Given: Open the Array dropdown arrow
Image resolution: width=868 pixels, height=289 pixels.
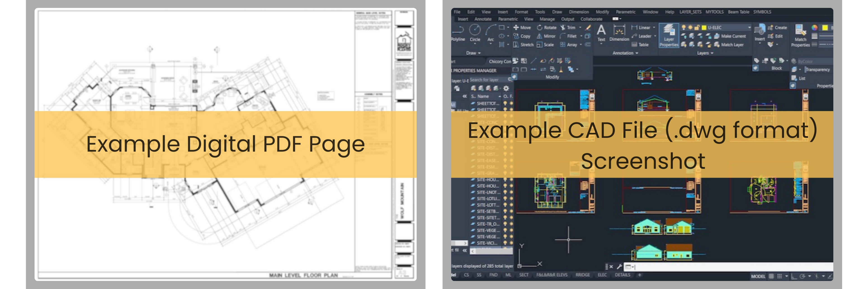Looking at the screenshot, I should coord(581,44).
